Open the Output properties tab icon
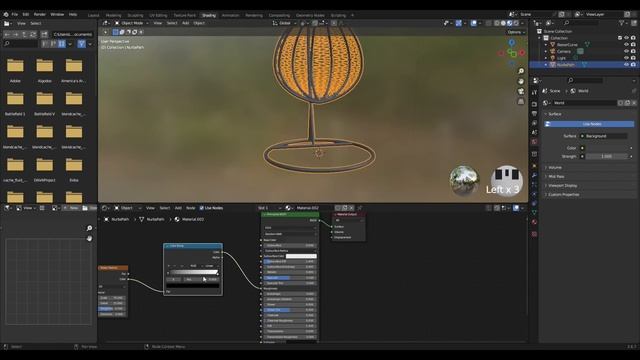Image resolution: width=640 pixels, height=360 pixels. tap(534, 113)
